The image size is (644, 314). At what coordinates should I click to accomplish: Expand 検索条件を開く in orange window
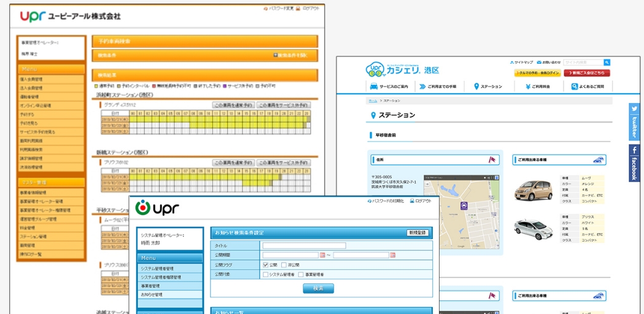pyautogui.click(x=290, y=55)
